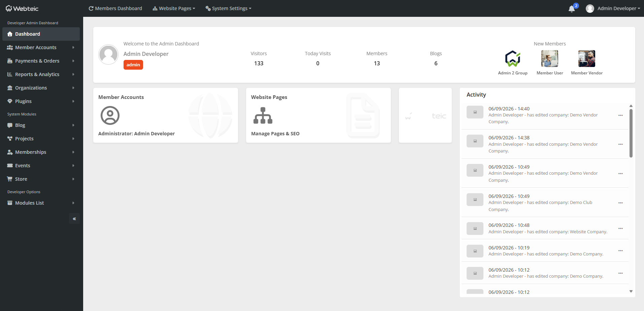644x311 pixels.
Task: Click the Store shopping cart icon
Action: (x=10, y=179)
